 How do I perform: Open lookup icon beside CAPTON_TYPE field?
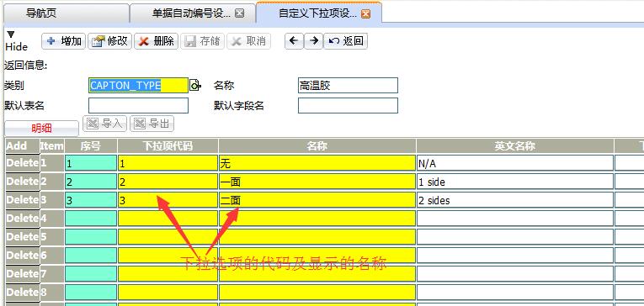195,85
